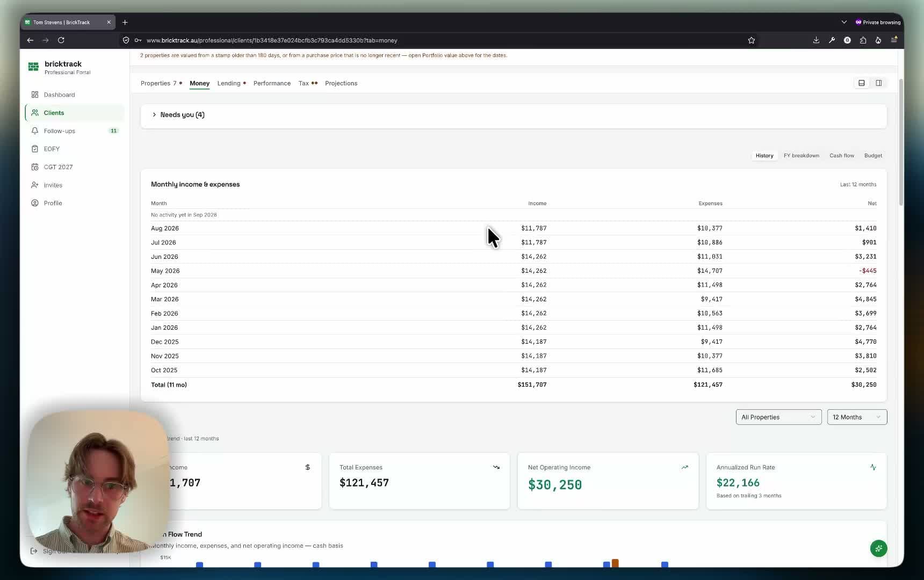
Task: Click the Invites person-plus icon
Action: point(35,185)
